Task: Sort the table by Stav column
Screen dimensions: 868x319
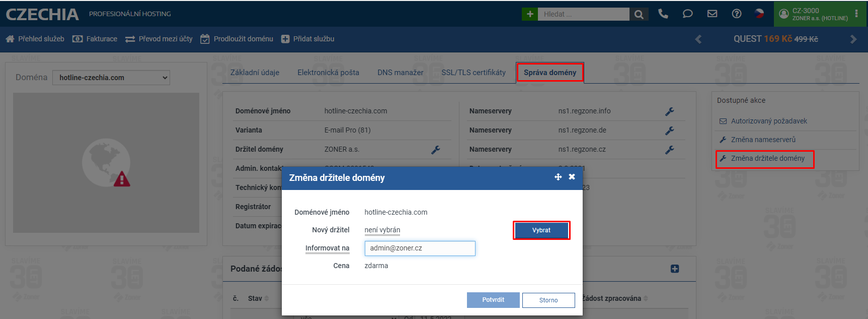Action: point(258,298)
